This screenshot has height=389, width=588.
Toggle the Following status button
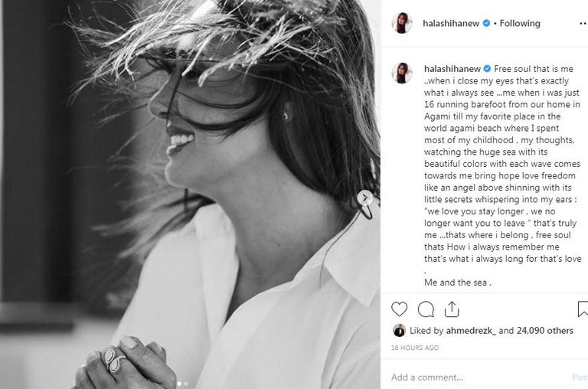pos(520,23)
